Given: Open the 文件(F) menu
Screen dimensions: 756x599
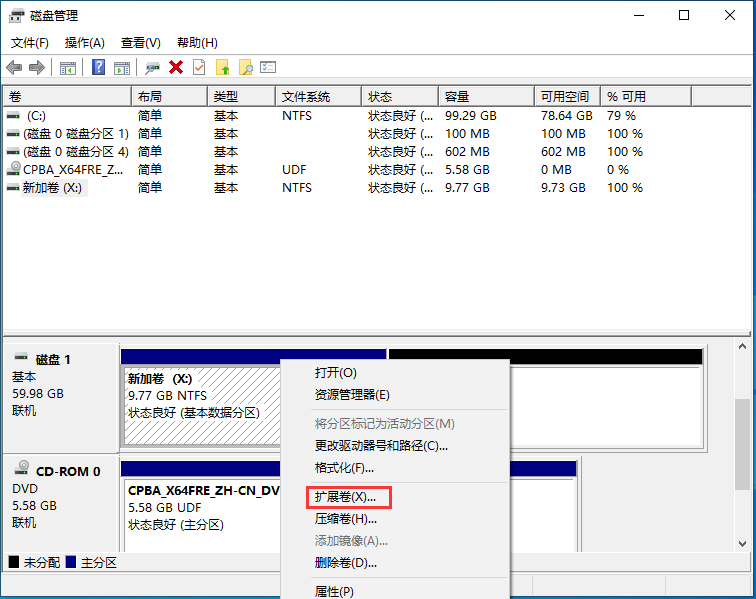Looking at the screenshot, I should coord(30,43).
